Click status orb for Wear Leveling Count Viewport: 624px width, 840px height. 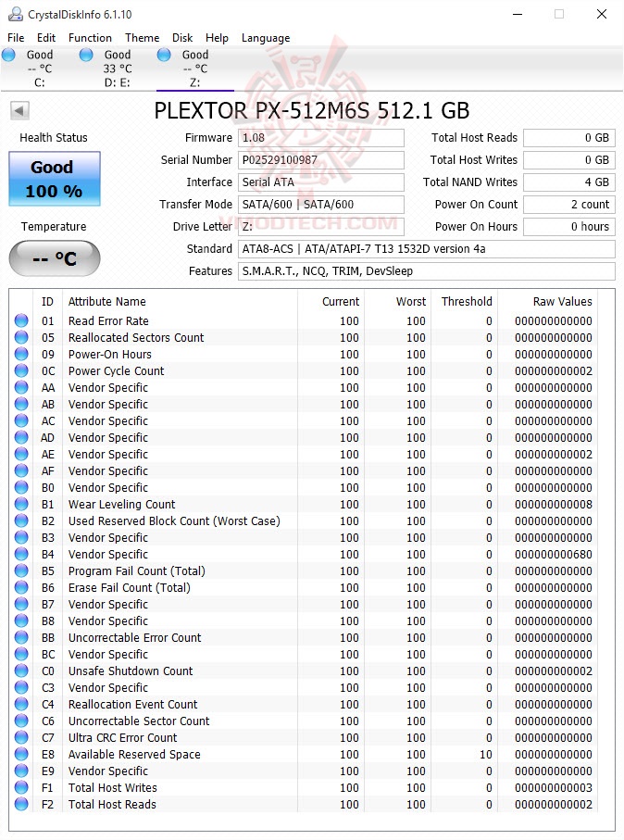click(x=21, y=504)
